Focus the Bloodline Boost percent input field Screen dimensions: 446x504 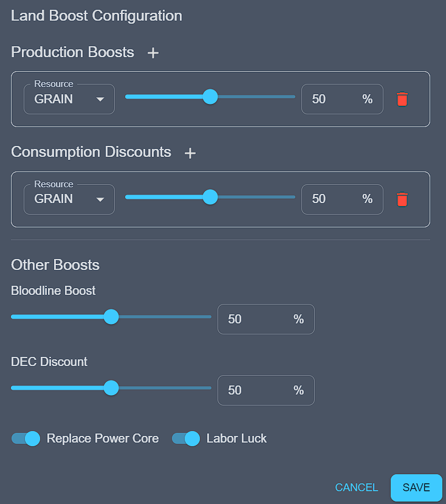[x=255, y=319]
